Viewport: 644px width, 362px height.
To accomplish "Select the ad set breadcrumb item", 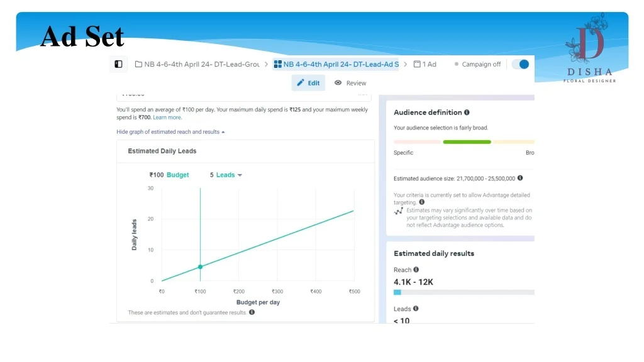I will pos(336,64).
